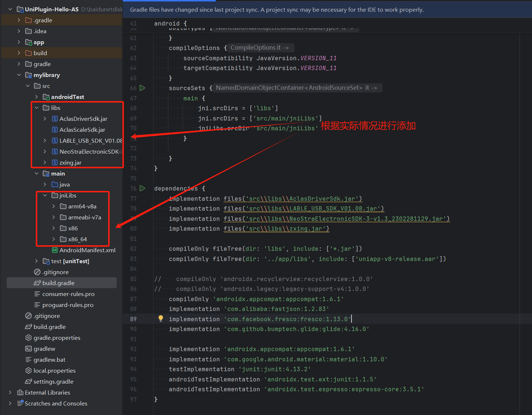Viewport: 532px width, 415px height.
Task: Click the gradlew.bat file icon
Action: click(28, 360)
